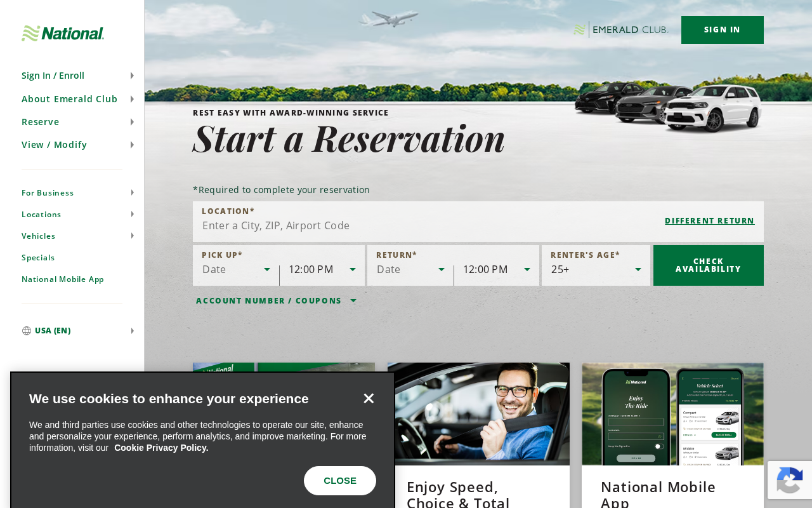Expand the View / Modify arrow
This screenshot has height=508, width=812.
(132, 145)
